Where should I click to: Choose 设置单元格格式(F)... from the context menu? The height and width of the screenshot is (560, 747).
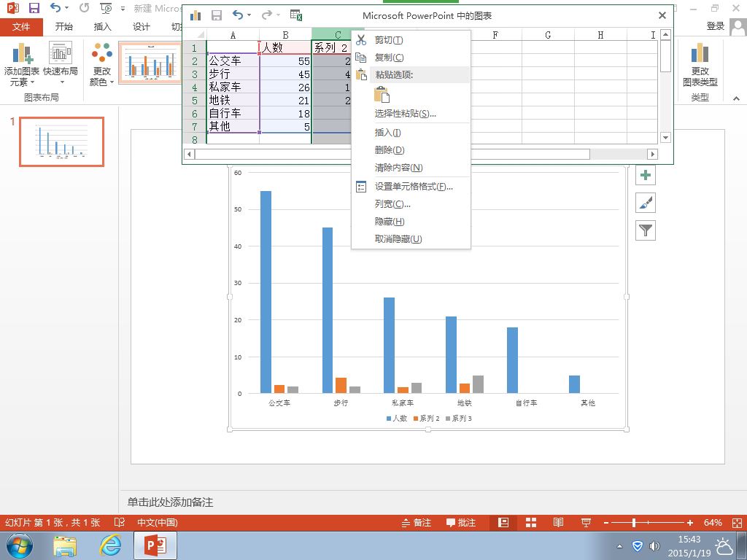tap(411, 187)
